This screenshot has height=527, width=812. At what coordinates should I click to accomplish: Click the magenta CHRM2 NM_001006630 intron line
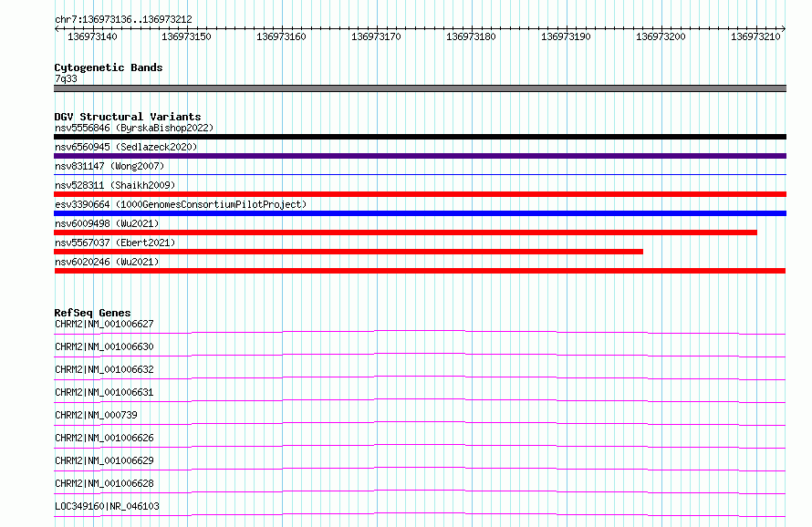point(420,355)
